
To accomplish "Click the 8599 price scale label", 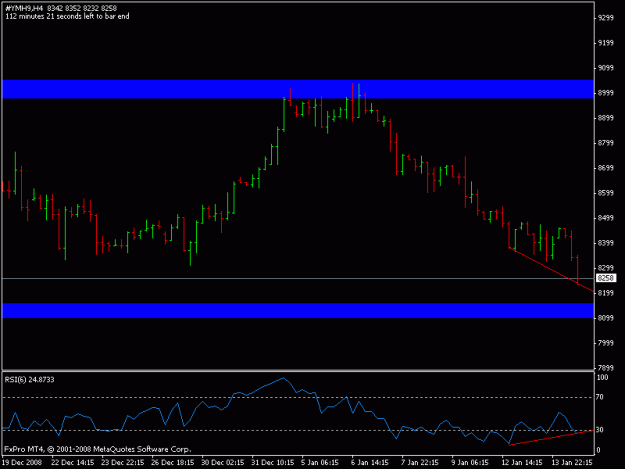I will (x=606, y=193).
